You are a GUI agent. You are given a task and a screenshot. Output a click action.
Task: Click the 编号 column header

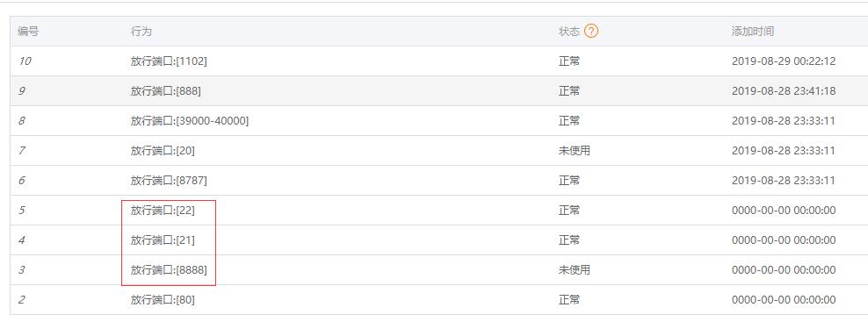(28, 32)
